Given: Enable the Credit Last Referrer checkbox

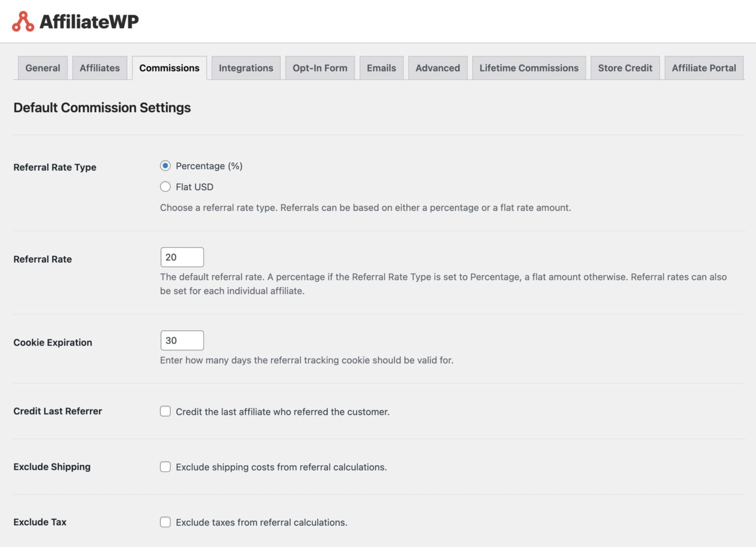Looking at the screenshot, I should [165, 412].
